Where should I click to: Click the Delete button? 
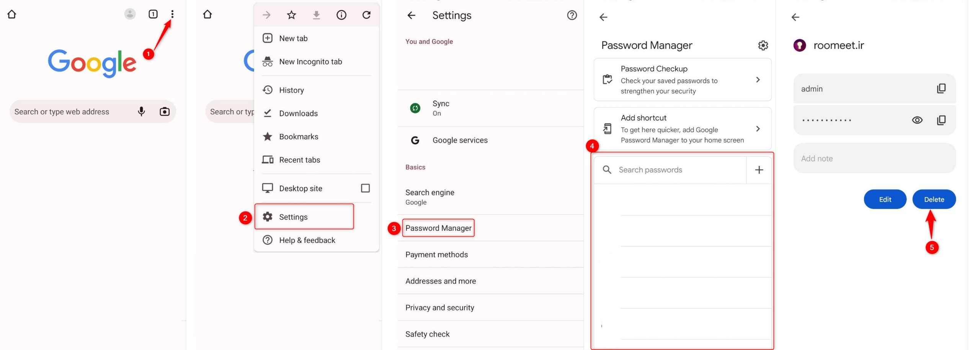tap(934, 199)
